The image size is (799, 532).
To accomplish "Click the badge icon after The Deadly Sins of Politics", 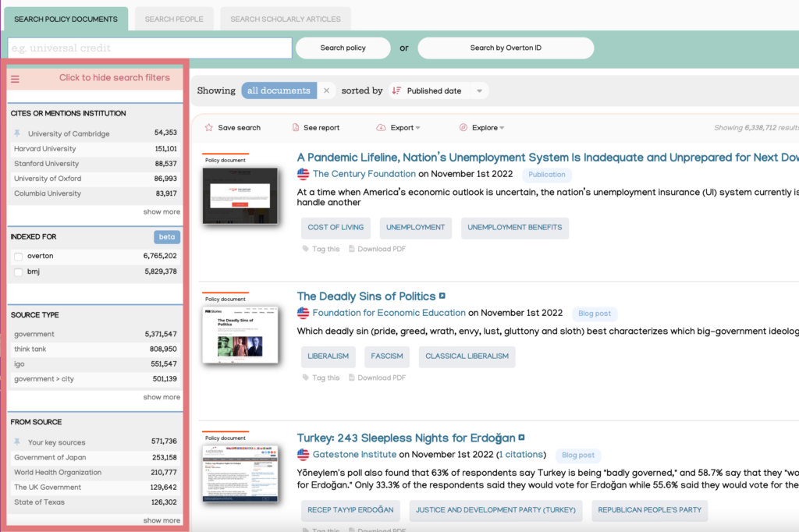I will click(x=442, y=296).
